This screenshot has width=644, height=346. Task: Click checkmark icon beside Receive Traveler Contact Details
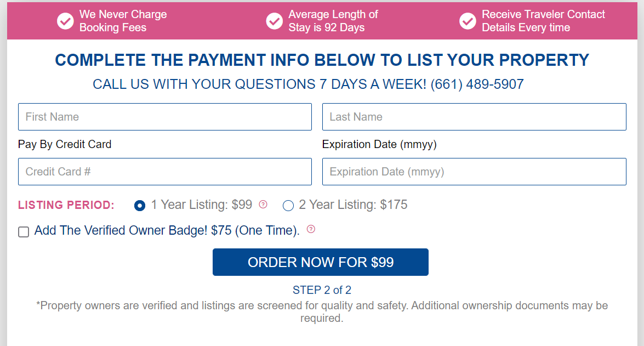click(x=468, y=21)
